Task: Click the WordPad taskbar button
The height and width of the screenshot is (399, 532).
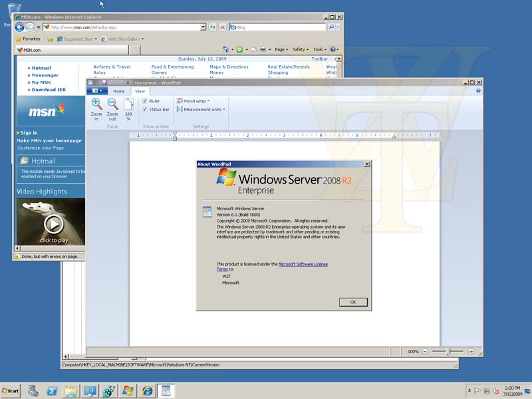Action: pyautogui.click(x=166, y=391)
